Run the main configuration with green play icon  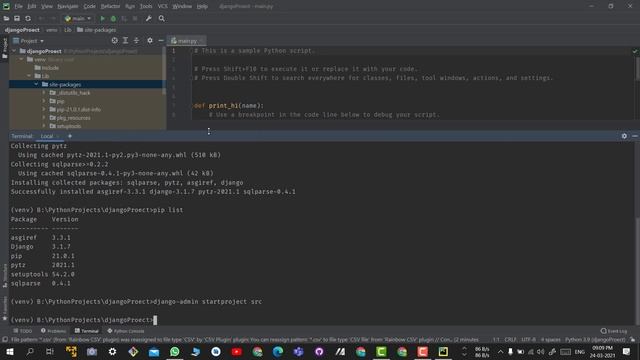[102, 18]
